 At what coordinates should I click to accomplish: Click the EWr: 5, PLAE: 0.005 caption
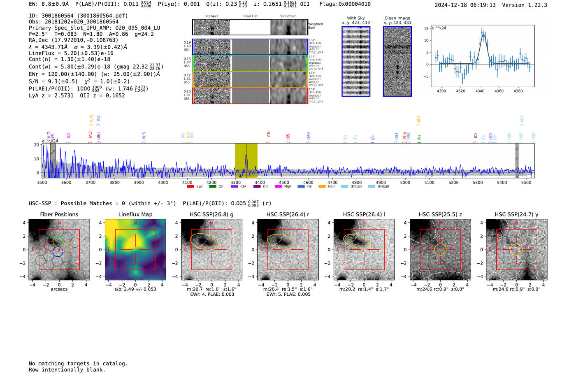click(x=288, y=295)
